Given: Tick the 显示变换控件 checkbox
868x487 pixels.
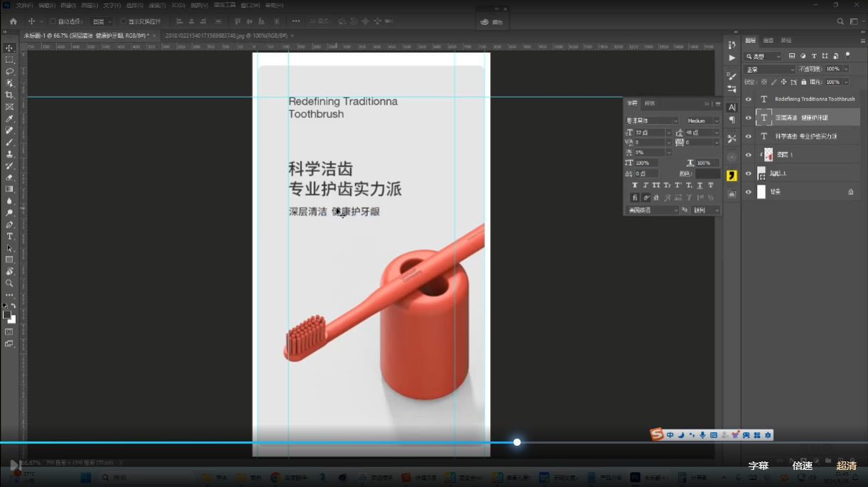Looking at the screenshot, I should click(124, 21).
